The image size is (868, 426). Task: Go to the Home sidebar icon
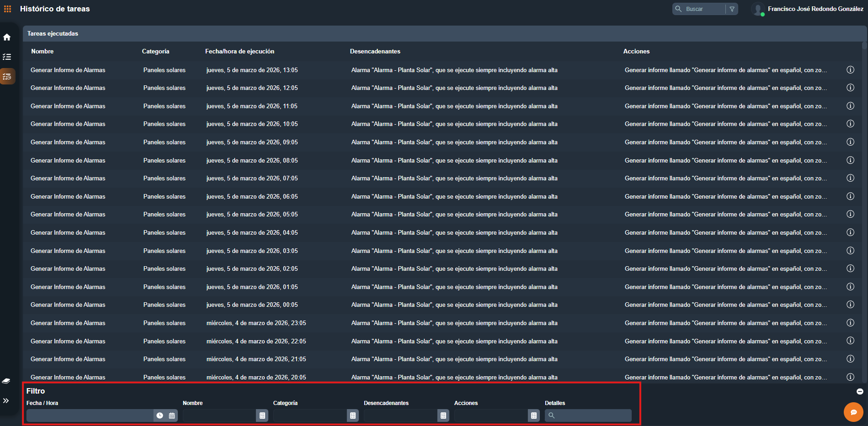tap(7, 37)
